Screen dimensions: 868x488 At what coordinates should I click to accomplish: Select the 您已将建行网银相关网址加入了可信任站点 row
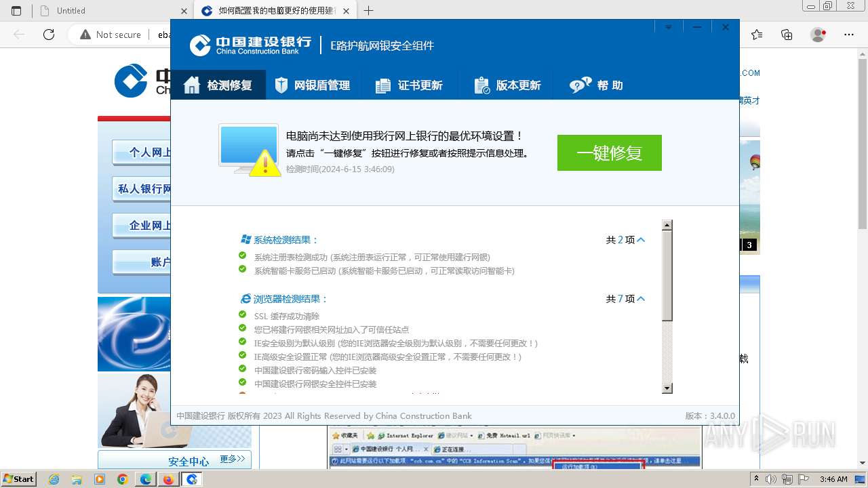coord(332,330)
